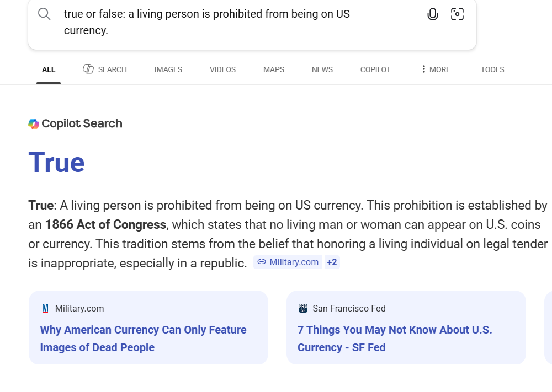Viewport: 552px width, 392px height.
Task: Click the Military.com favicon in the card
Action: pos(45,308)
